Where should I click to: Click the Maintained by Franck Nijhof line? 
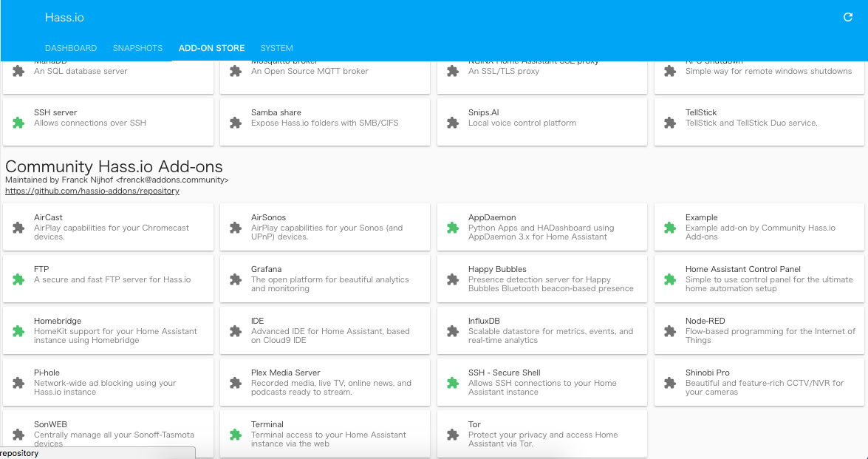[x=117, y=180]
